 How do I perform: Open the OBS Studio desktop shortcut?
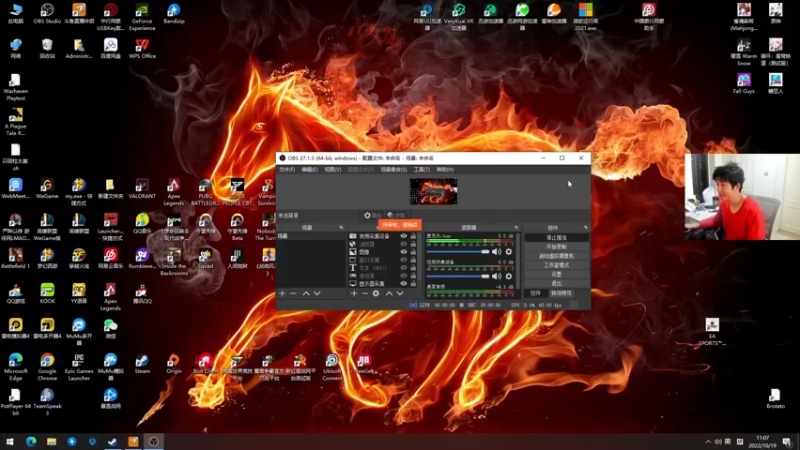click(47, 14)
